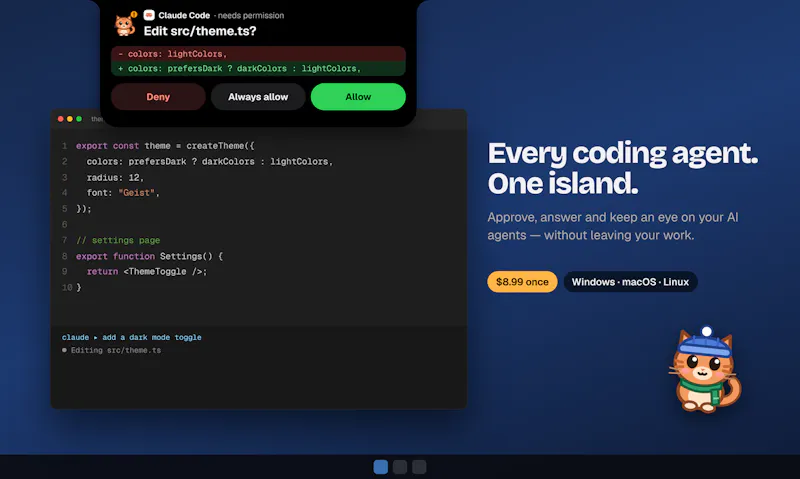This screenshot has width=800, height=479.
Task: Go to the second carousel slide indicator
Action: pos(400,467)
